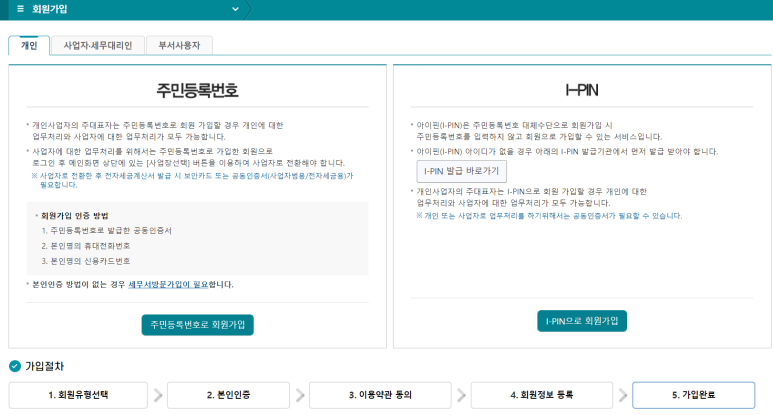Viewport: 773px width, 415px height.
Task: Open the I-PIN 발급 바로가기 button
Action: click(461, 171)
